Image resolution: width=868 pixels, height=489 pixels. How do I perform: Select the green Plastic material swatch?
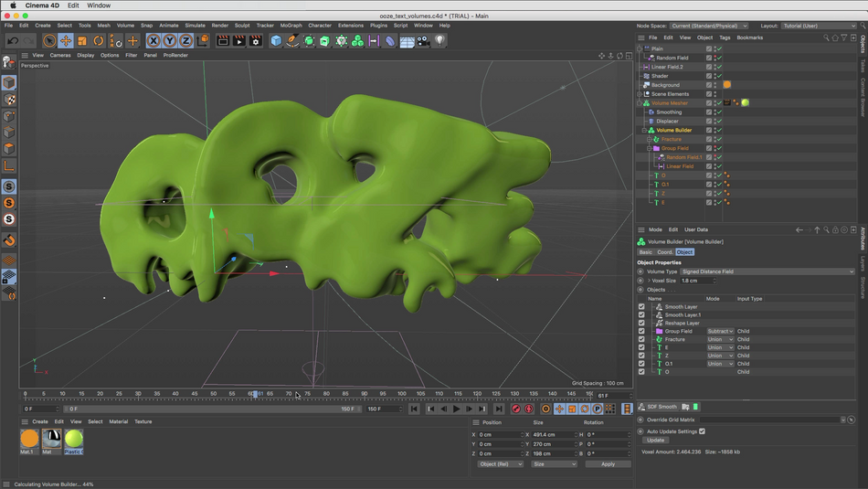(73, 440)
